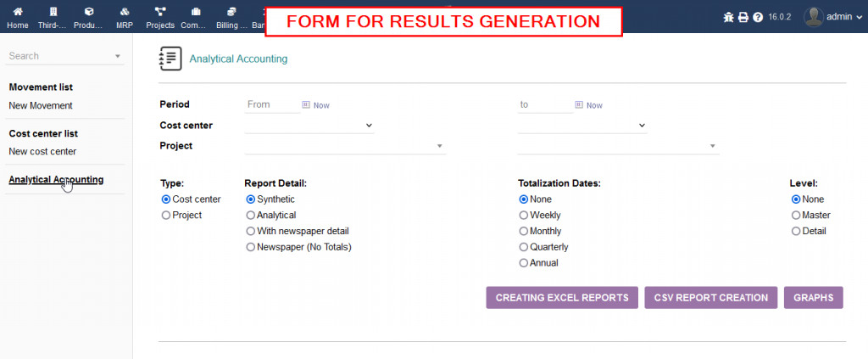Select Monthly totalization dates option

[524, 232]
